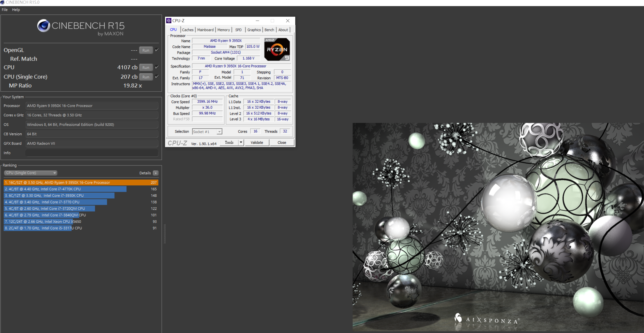This screenshot has height=333, width=644.
Task: Toggle the OpenGL test checkbox
Action: tap(157, 50)
